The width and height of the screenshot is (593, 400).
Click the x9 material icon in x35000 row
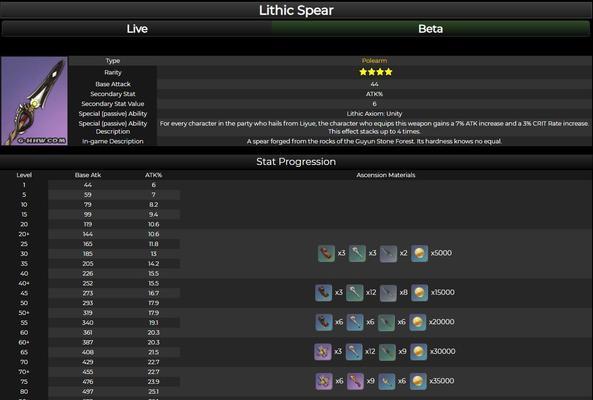tap(355, 381)
